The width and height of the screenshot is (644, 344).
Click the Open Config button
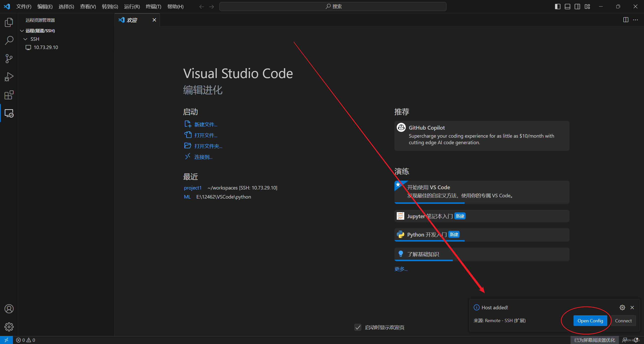(590, 321)
